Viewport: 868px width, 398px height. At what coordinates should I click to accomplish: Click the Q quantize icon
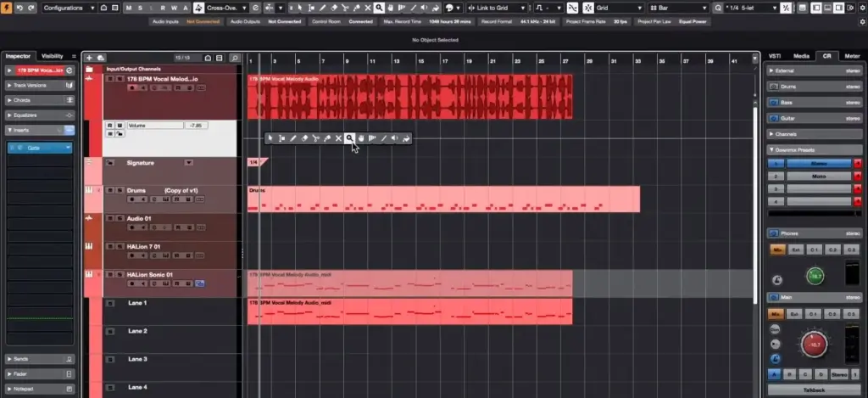(719, 8)
